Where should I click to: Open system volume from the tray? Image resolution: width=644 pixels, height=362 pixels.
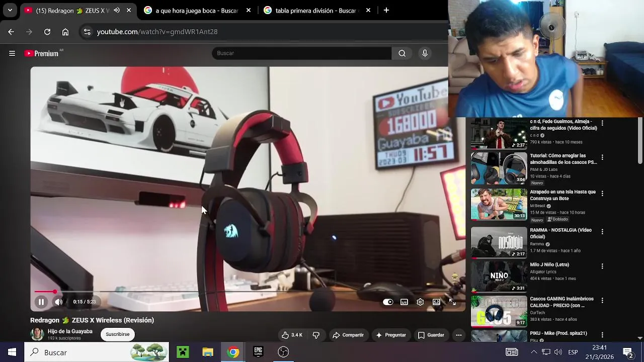(x=558, y=352)
